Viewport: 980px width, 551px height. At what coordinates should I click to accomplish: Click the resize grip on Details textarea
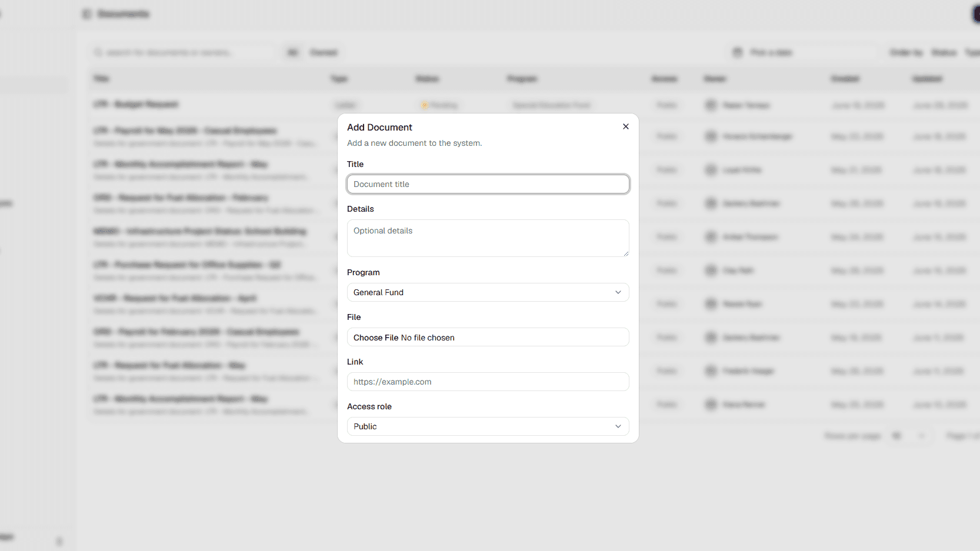coord(626,253)
